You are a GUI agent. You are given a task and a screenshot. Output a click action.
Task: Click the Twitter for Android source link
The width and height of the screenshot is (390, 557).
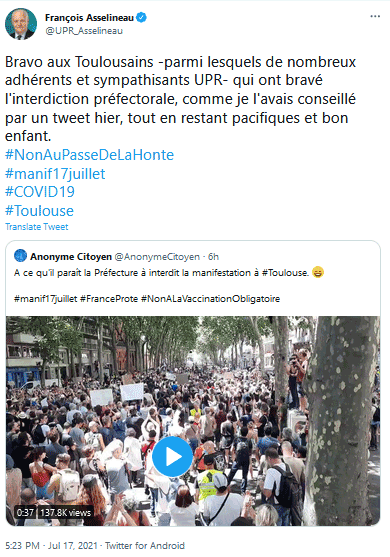point(145,545)
